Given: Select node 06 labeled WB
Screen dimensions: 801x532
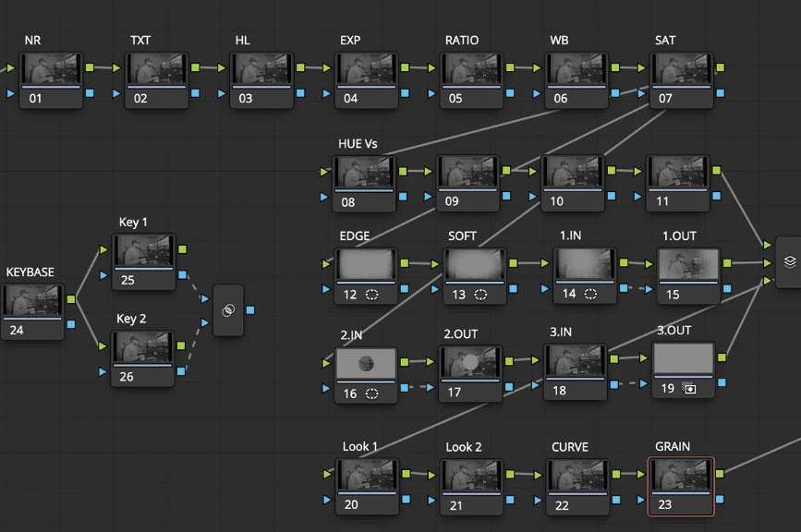Looking at the screenshot, I should point(576,80).
